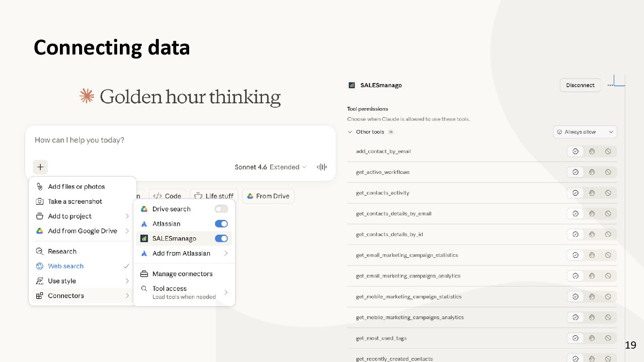This screenshot has width=644, height=362.
Task: Click the briefcase icon for Manage connectors
Action: (x=144, y=274)
